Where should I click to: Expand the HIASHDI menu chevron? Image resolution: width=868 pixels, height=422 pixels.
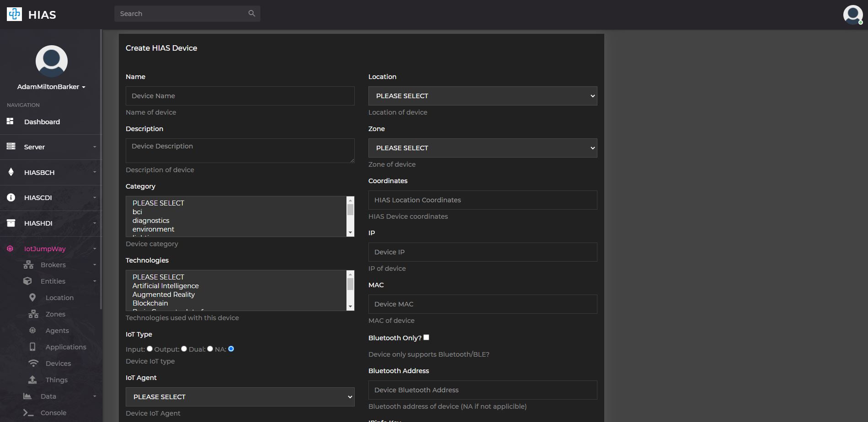(95, 223)
